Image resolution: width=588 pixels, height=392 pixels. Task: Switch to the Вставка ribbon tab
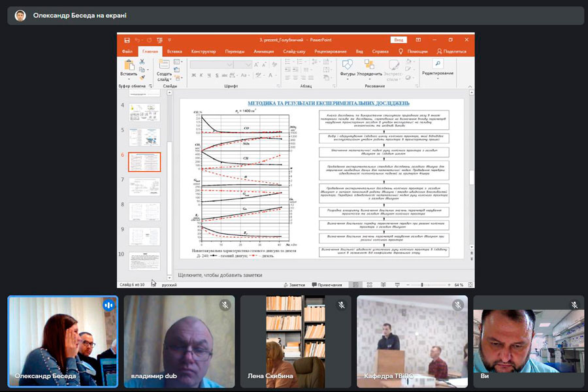coord(174,52)
